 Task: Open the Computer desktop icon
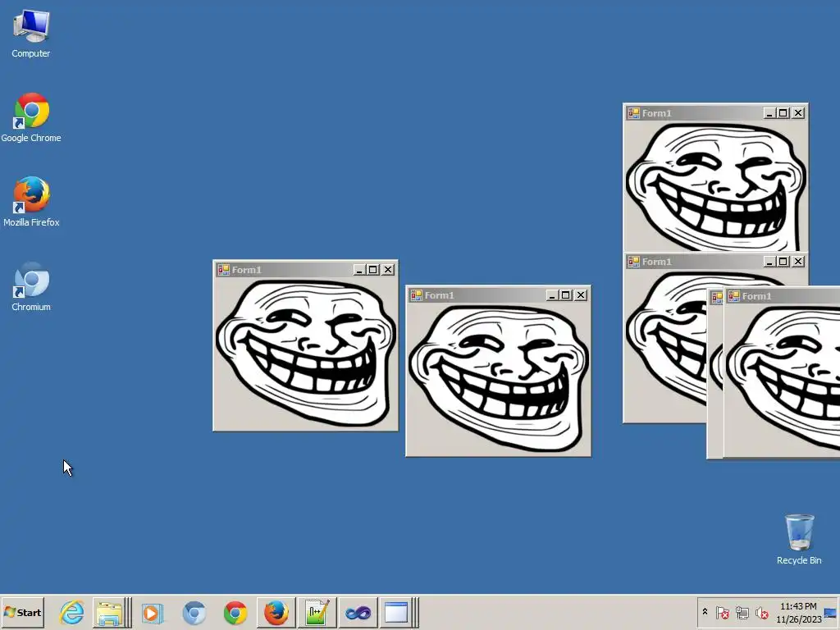pyautogui.click(x=31, y=33)
